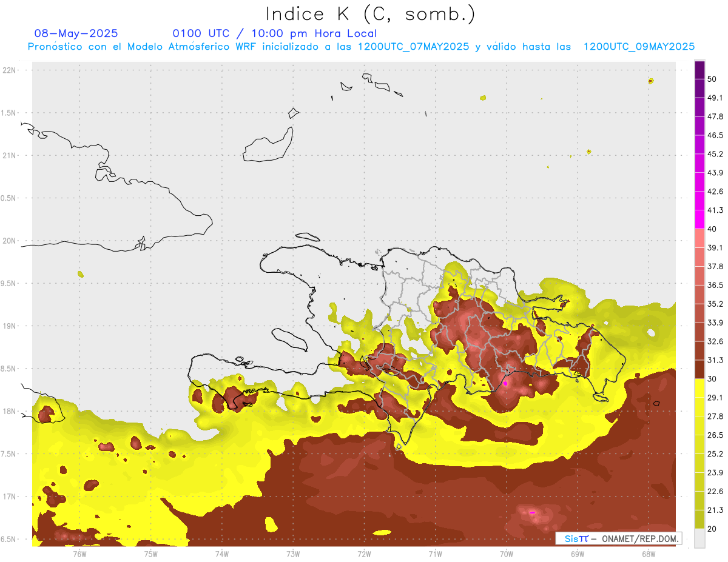Image resolution: width=728 pixels, height=562 pixels.
Task: Click the color scale value 42.6
Action: [x=715, y=192]
